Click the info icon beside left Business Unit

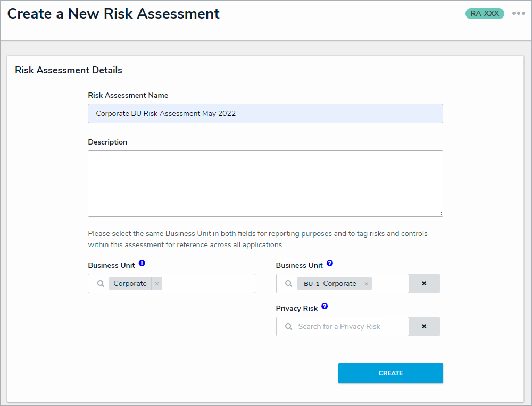coord(142,263)
